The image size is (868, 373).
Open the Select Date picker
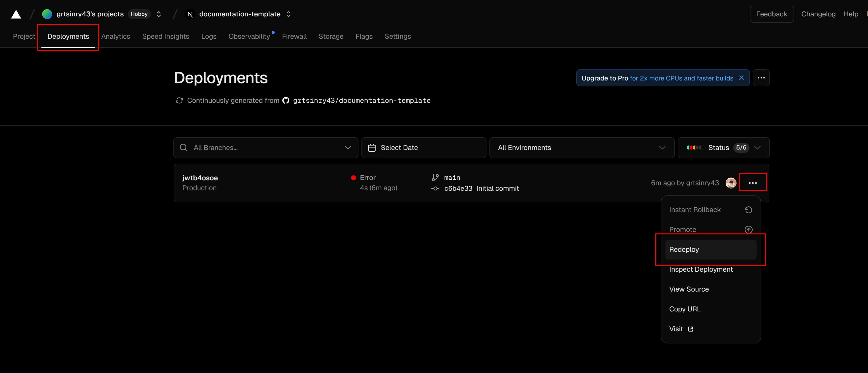point(423,148)
